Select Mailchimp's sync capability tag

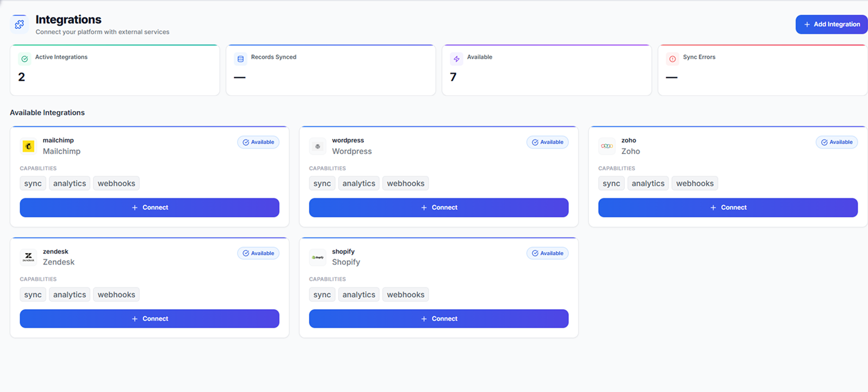point(33,183)
